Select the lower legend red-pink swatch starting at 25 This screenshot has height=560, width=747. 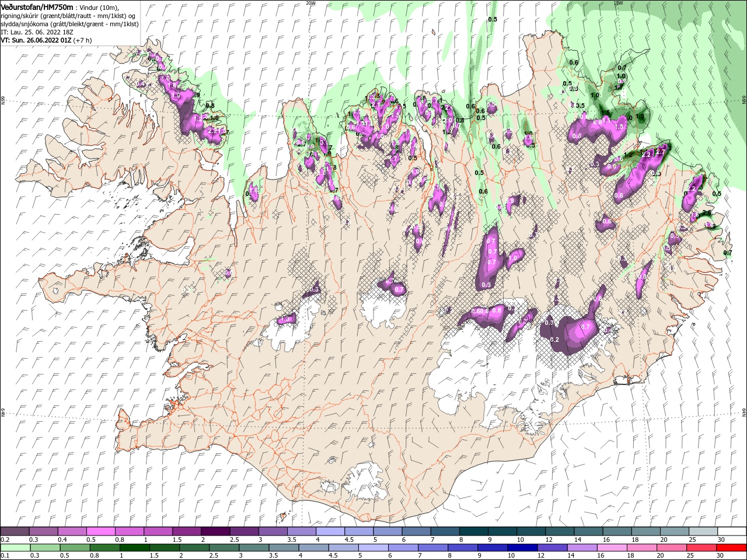coord(701,548)
